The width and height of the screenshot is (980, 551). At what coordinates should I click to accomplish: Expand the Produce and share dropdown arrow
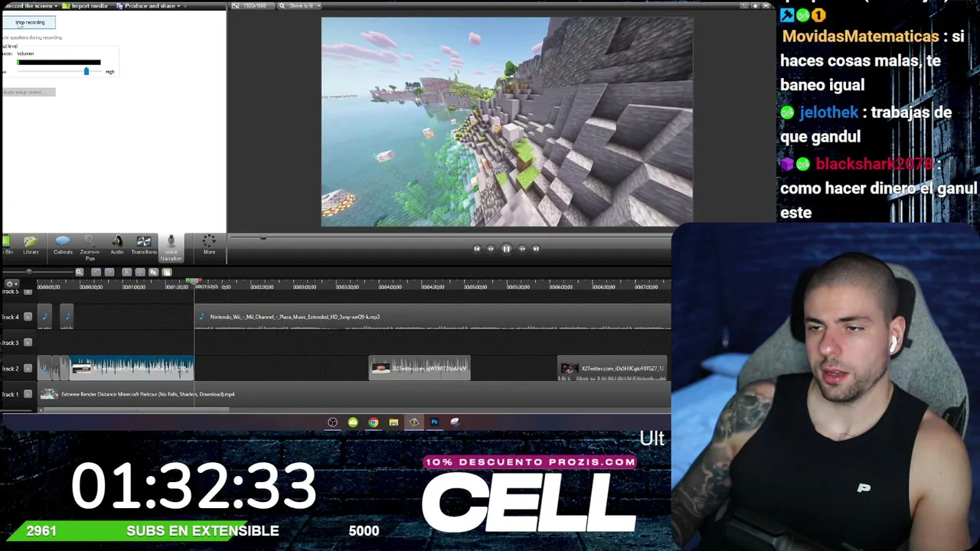[x=178, y=6]
